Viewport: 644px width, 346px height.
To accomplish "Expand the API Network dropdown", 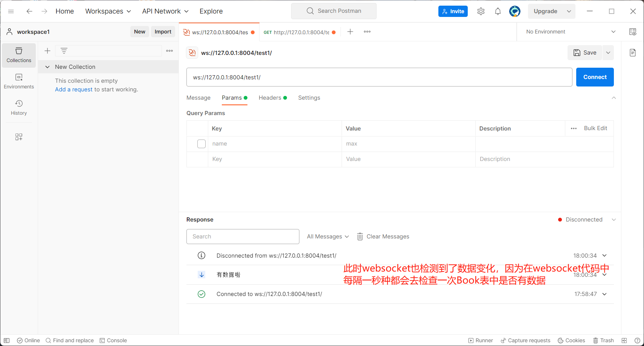I will pyautogui.click(x=165, y=11).
